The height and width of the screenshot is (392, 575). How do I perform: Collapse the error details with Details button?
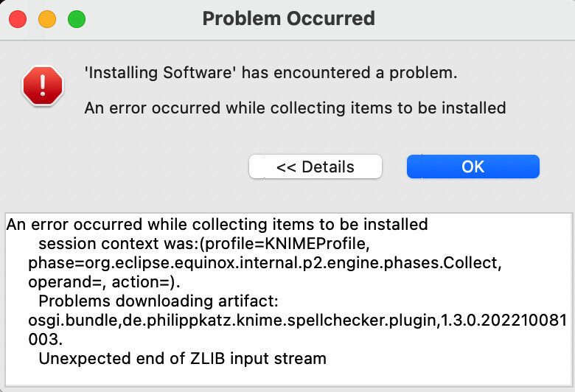[315, 167]
